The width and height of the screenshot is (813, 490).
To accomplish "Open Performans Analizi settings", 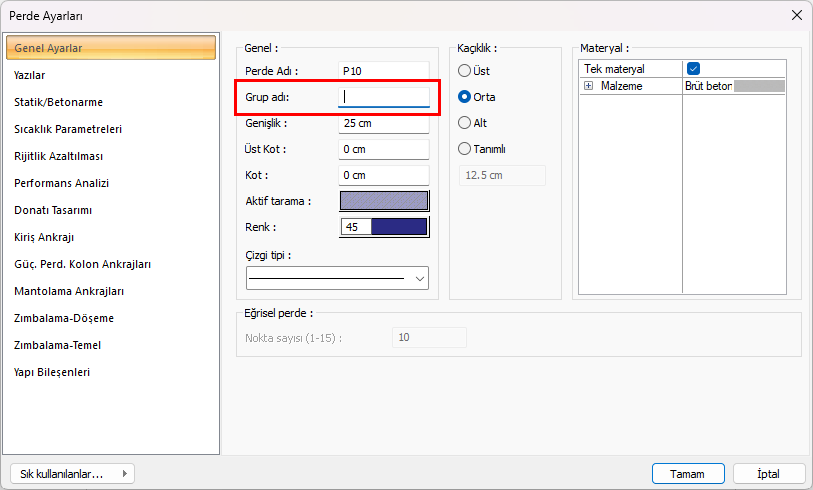I will pos(61,183).
